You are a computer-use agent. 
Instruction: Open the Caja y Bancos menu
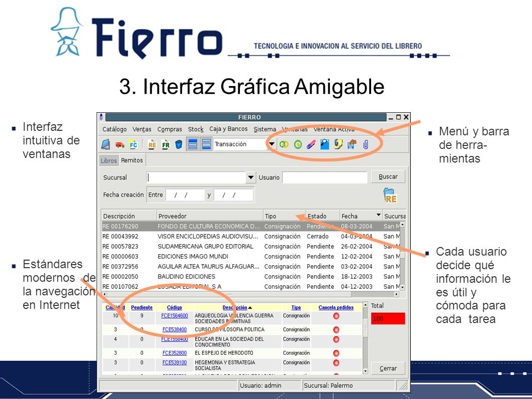tap(228, 129)
